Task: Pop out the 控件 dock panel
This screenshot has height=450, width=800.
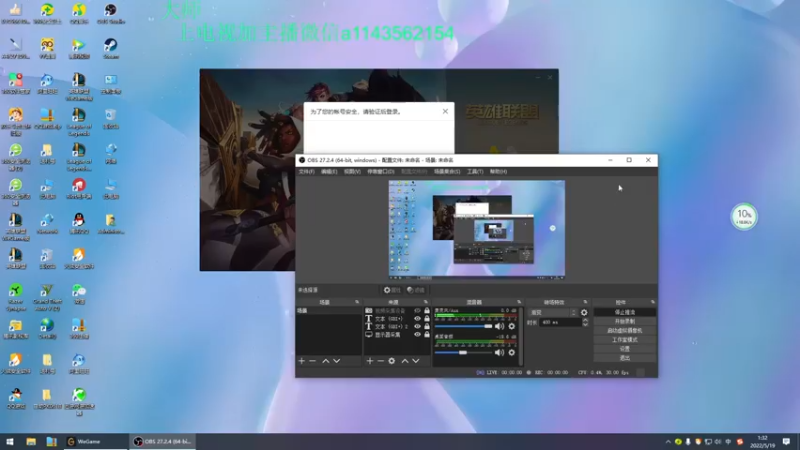Action: (x=653, y=302)
